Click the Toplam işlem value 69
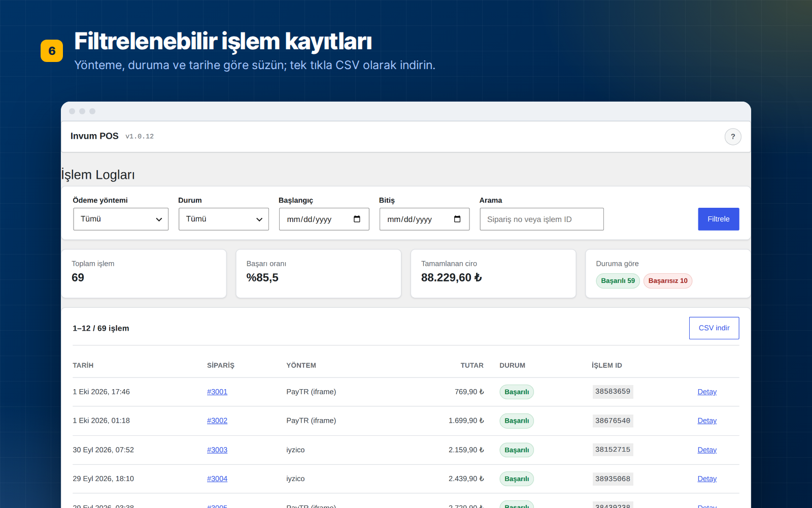 (x=78, y=277)
